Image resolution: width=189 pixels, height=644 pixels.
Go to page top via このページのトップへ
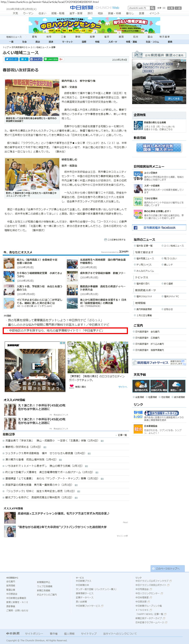tap(167, 568)
